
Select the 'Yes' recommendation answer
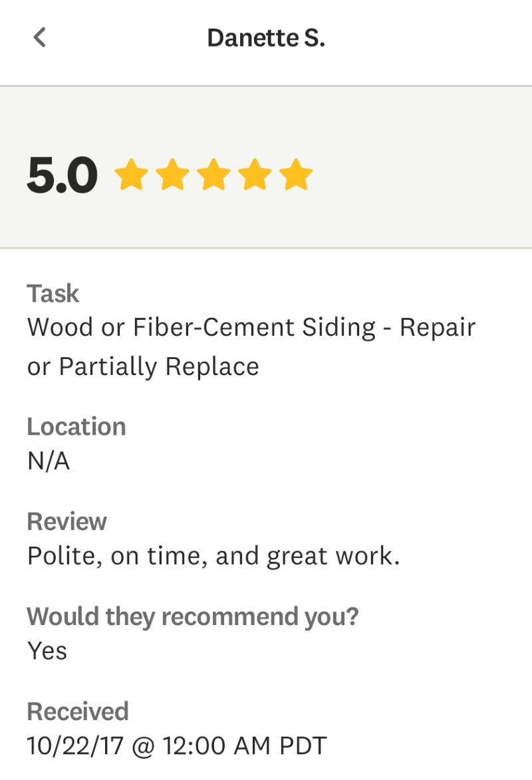[47, 650]
